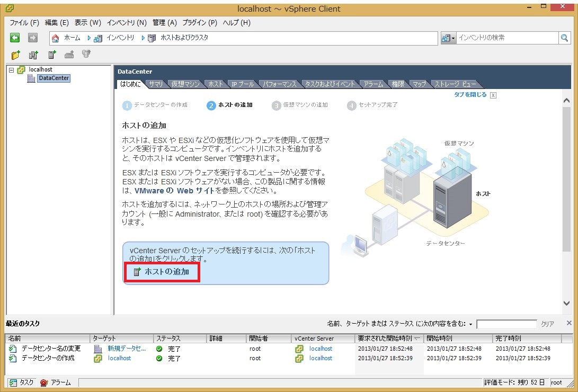Click the green back navigation arrow
The image size is (578, 392).
coord(15,38)
